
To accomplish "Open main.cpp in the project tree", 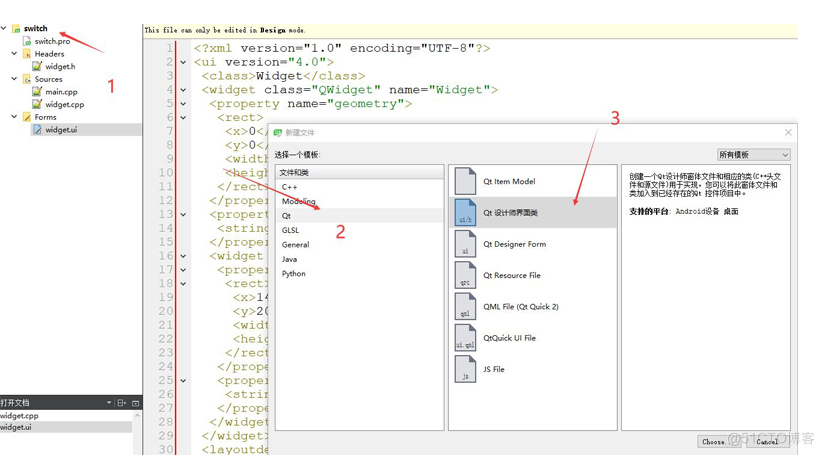I will point(61,92).
